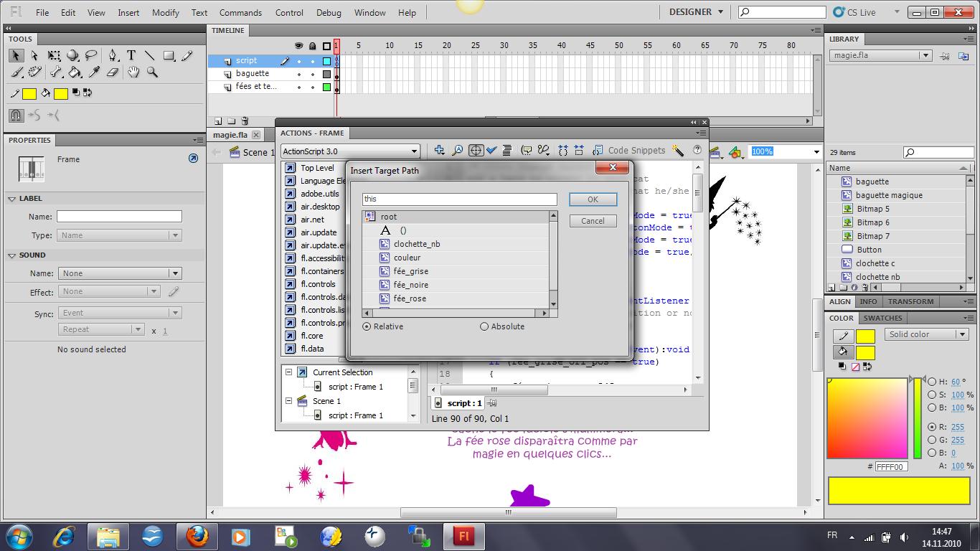
Task: Click the Auto Format icon in Actions toolbar
Action: (x=507, y=151)
